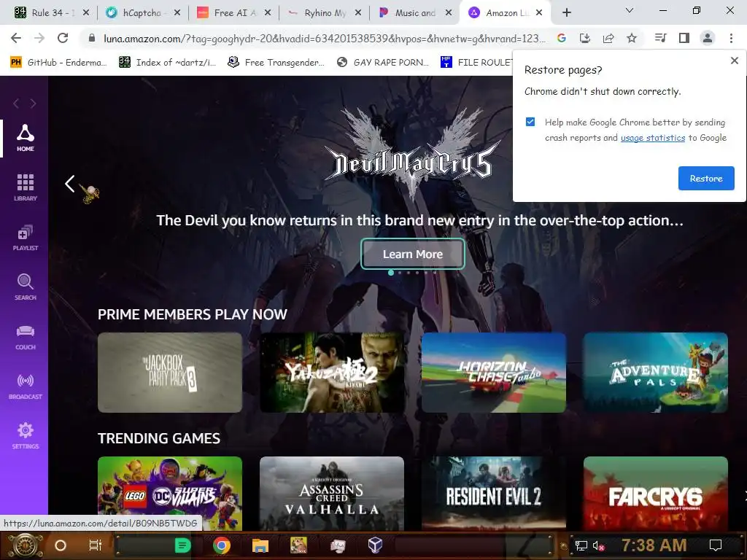
Task: Click the 7:38 AM taskbar clock
Action: tap(654, 545)
